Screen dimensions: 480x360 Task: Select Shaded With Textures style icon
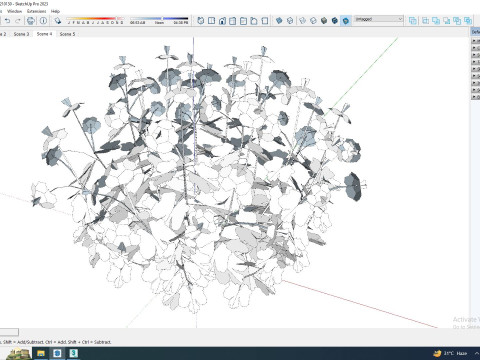(x=335, y=21)
